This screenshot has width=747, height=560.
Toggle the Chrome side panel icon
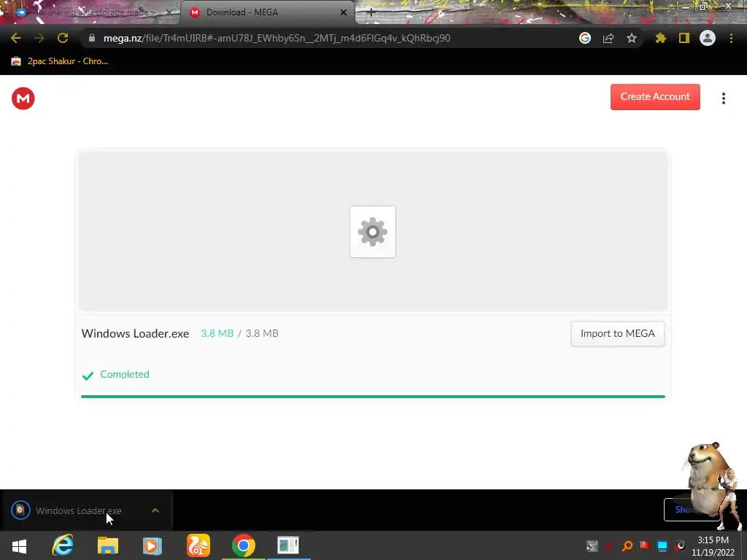pos(684,38)
